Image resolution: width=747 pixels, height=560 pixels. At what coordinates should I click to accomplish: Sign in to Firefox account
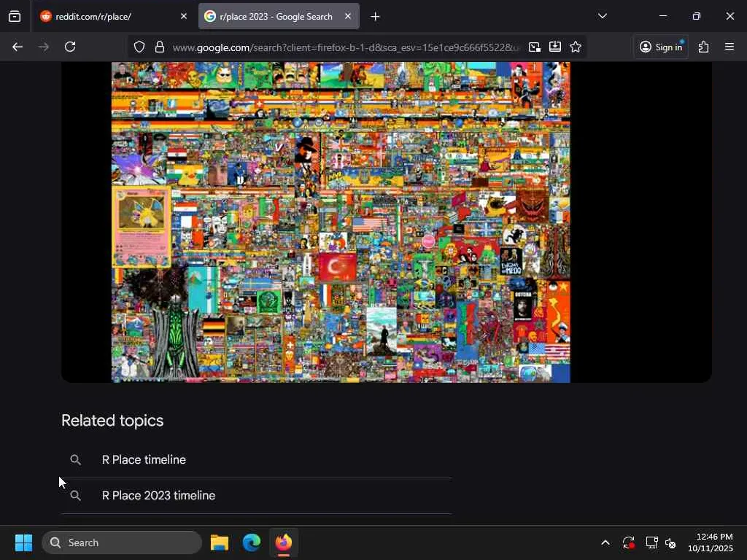coord(661,47)
